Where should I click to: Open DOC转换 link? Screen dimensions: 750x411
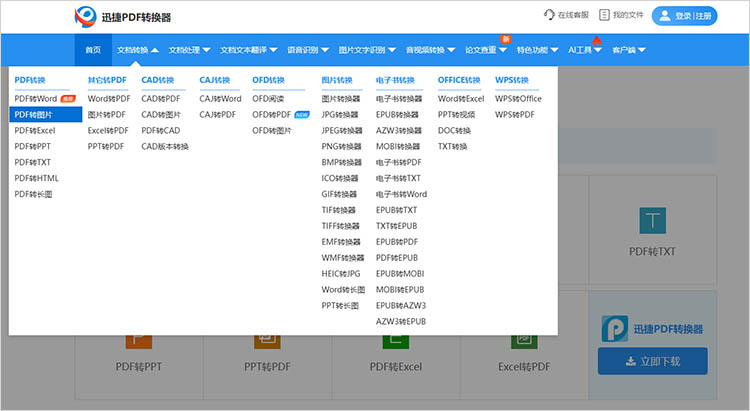(454, 130)
